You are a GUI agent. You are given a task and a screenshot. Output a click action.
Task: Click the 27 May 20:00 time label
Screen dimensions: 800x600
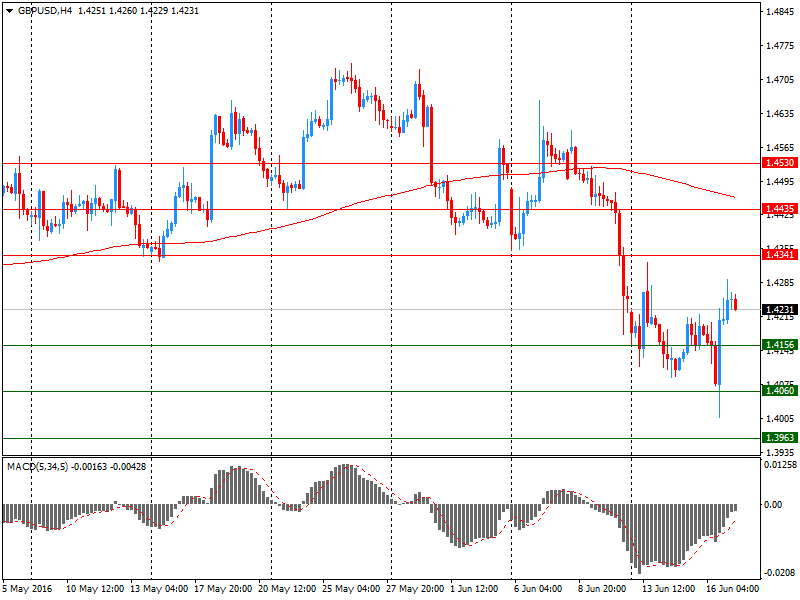[x=415, y=589]
